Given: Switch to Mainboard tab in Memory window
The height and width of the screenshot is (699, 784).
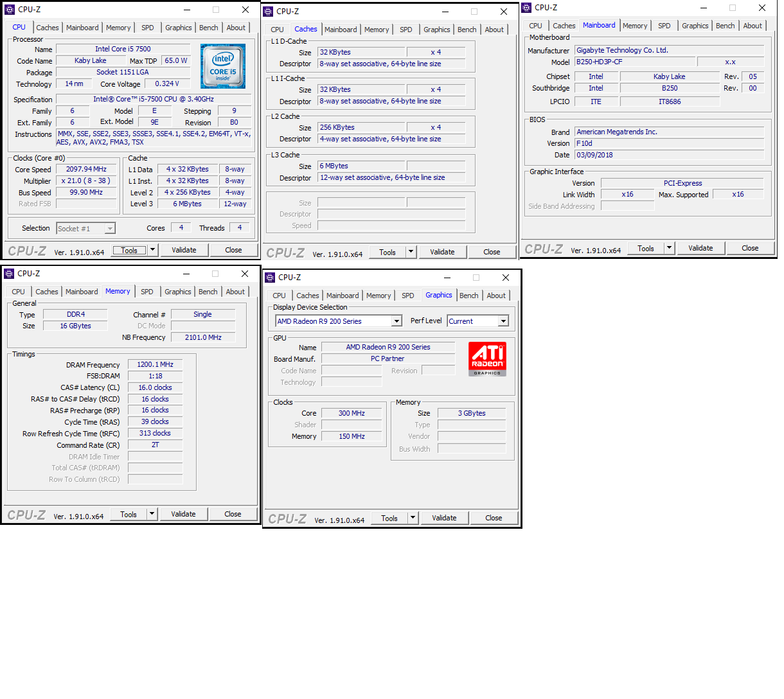Looking at the screenshot, I should (82, 292).
